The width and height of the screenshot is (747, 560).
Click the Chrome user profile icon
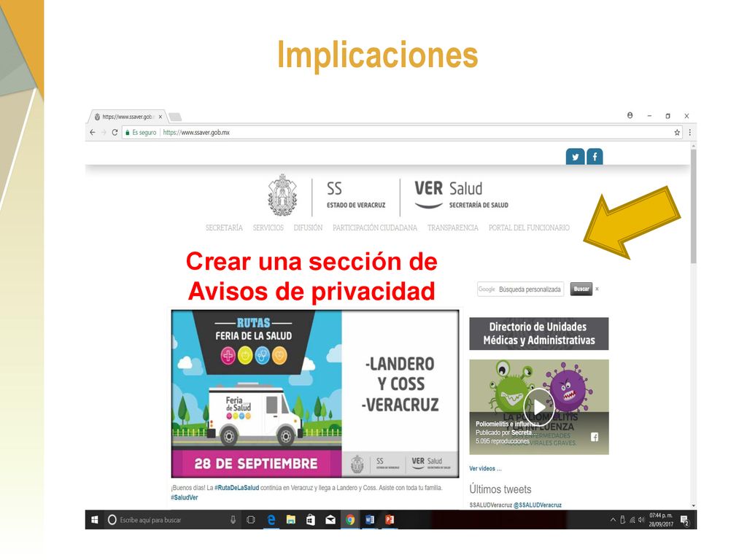tap(630, 115)
